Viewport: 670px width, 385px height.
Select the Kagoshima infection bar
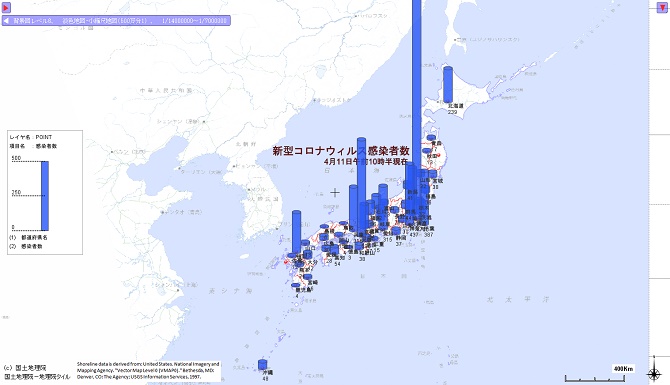(296, 285)
